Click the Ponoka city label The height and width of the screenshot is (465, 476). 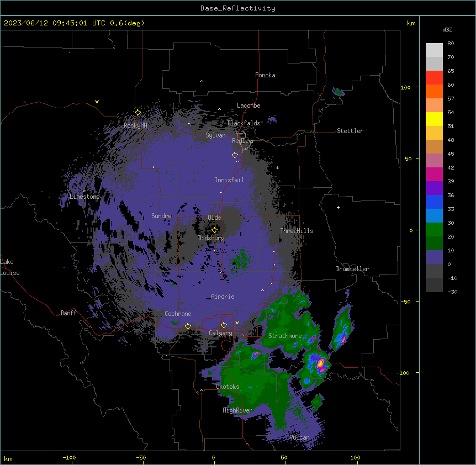[265, 75]
